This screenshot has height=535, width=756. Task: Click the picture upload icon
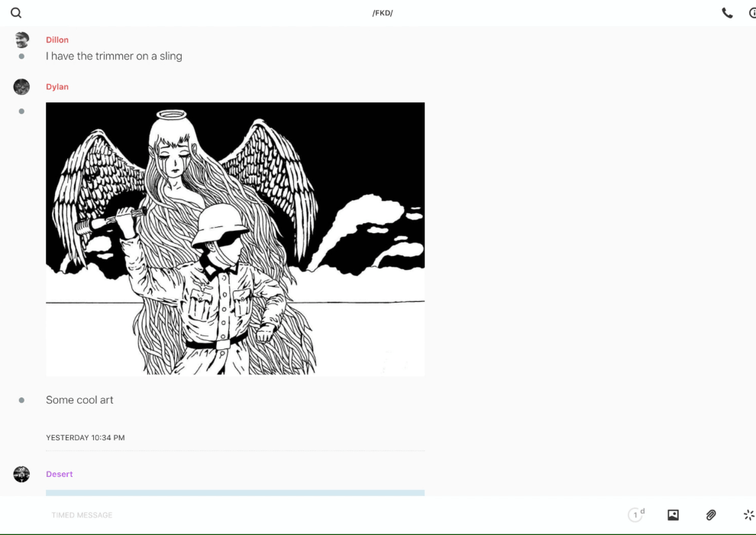coord(673,515)
